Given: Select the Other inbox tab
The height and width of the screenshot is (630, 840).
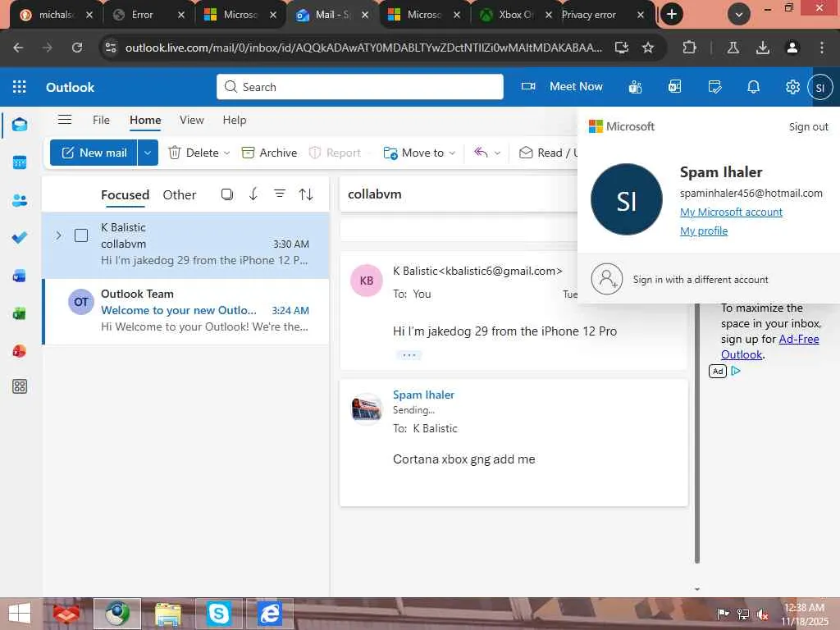Looking at the screenshot, I should coord(180,194).
